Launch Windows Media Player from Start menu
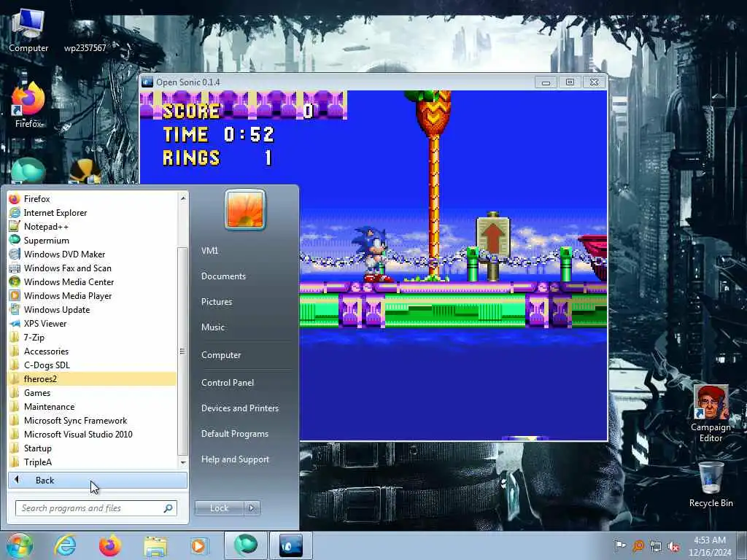Image resolution: width=747 pixels, height=560 pixels. [x=92, y=296]
